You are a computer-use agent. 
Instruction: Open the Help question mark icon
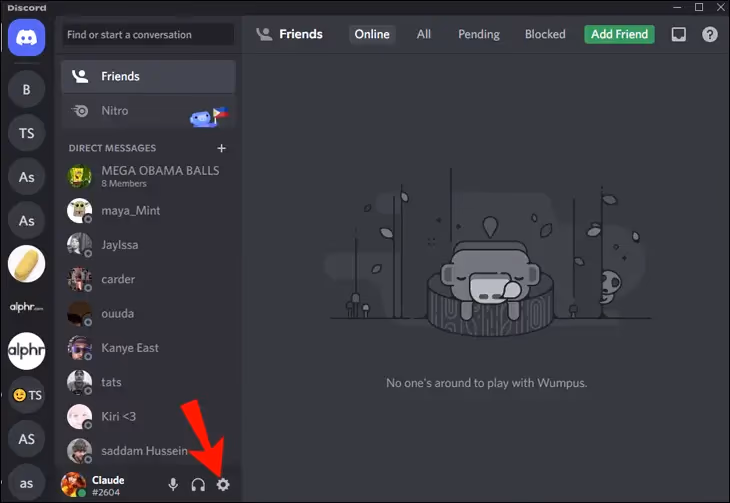[710, 34]
